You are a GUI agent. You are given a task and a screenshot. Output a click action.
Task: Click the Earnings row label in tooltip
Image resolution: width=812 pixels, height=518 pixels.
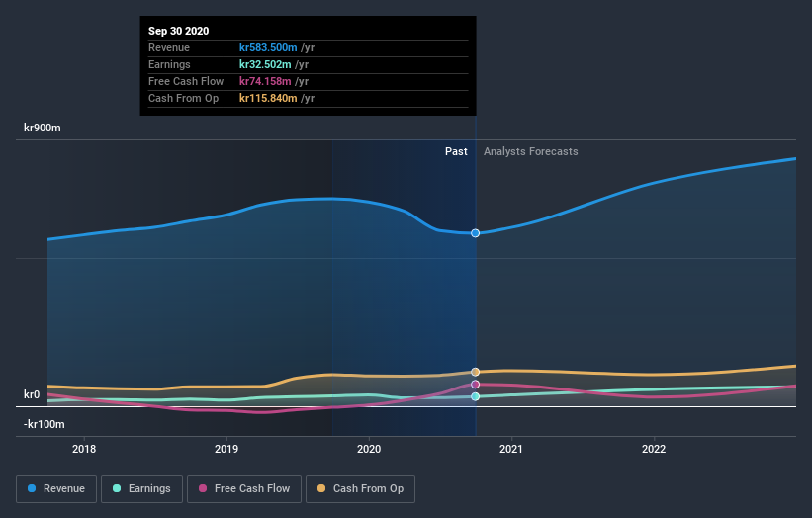[169, 64]
